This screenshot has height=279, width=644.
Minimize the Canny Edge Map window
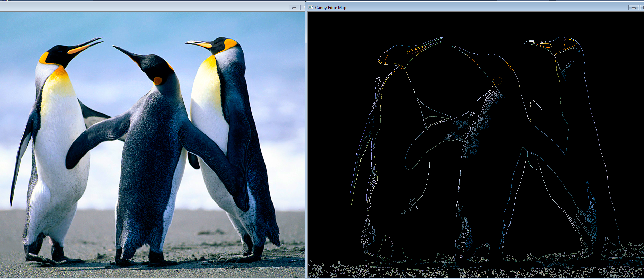tap(634, 8)
